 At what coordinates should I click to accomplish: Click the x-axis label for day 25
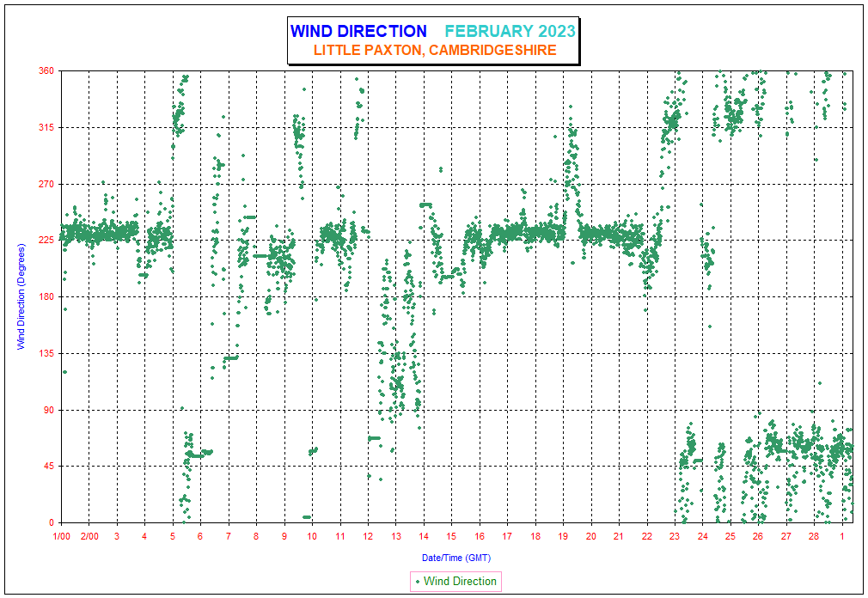pos(730,536)
